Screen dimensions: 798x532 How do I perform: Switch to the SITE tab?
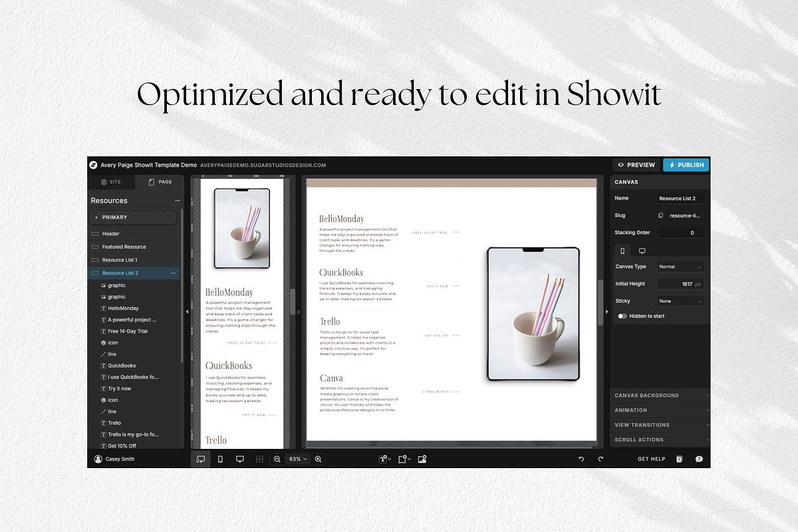(x=111, y=182)
